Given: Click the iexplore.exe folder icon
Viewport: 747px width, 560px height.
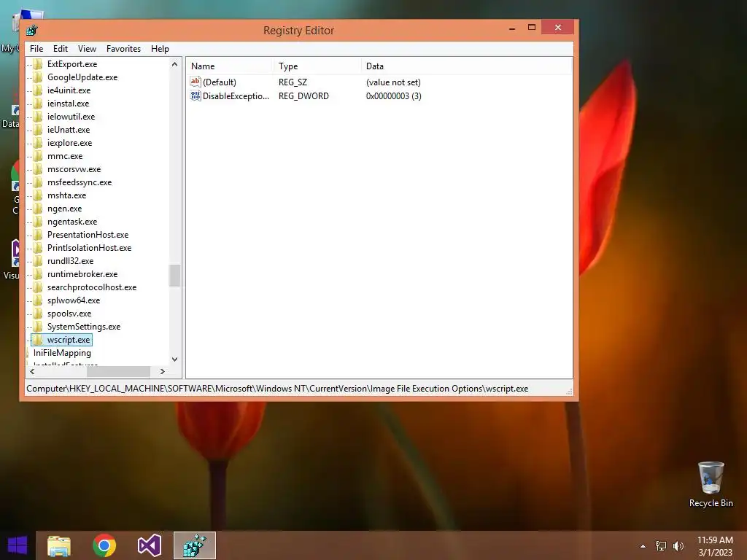Looking at the screenshot, I should [38, 143].
